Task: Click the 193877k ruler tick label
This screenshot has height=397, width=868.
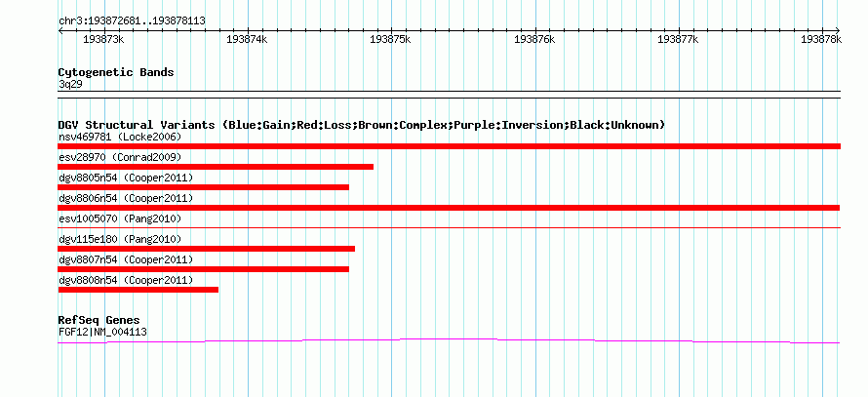Action: [x=678, y=39]
